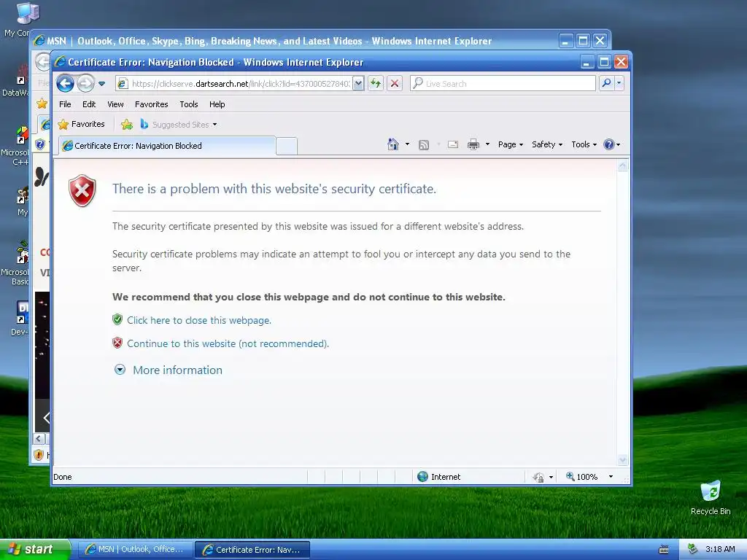Click the blue Help question icon
The height and width of the screenshot is (560, 747).
pos(609,144)
